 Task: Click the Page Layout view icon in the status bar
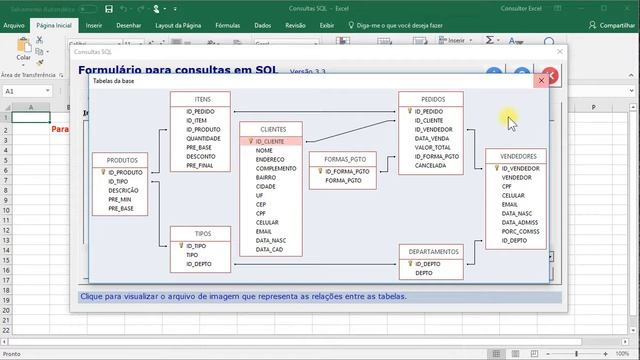516,354
